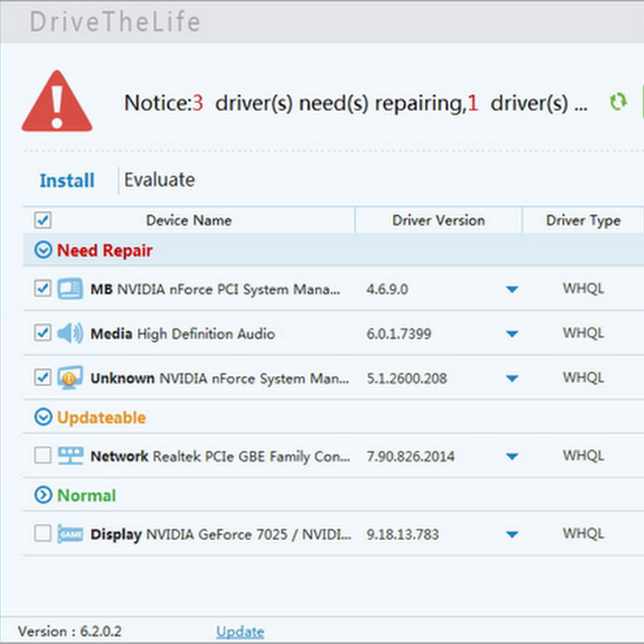644x644 pixels.
Task: Click WHQL type in the Network row
Action: tap(583, 456)
